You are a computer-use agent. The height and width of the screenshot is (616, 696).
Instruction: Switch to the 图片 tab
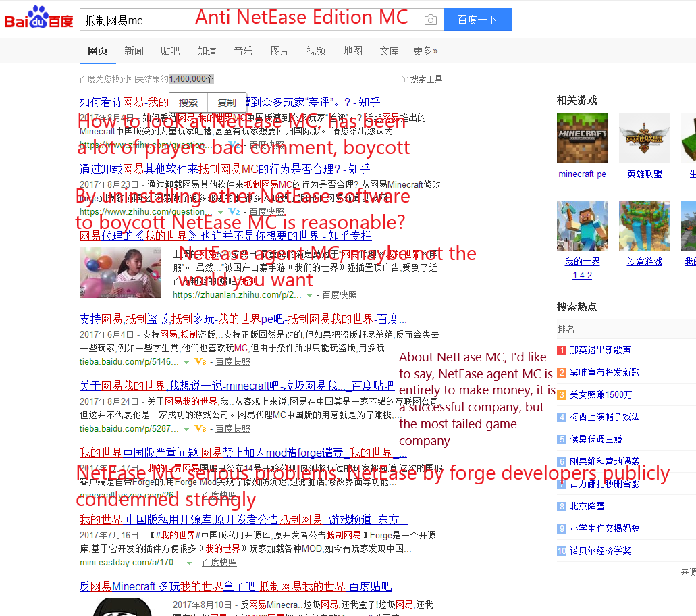coord(279,51)
